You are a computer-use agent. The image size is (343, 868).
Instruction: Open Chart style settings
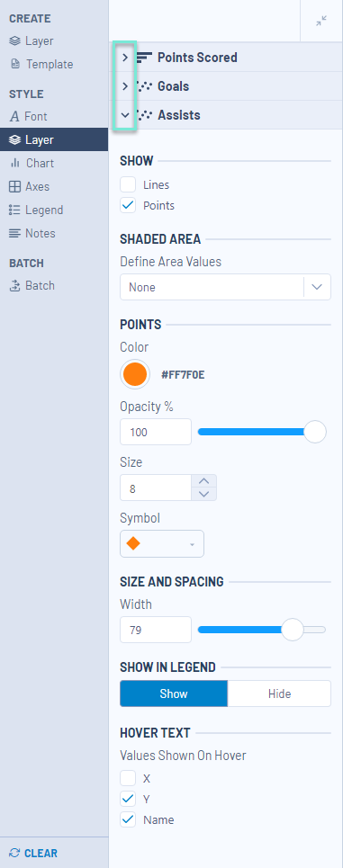[32, 164]
